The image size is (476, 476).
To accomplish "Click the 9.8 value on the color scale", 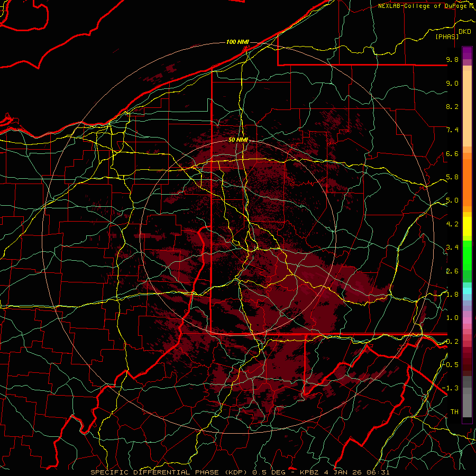I will point(452,59).
